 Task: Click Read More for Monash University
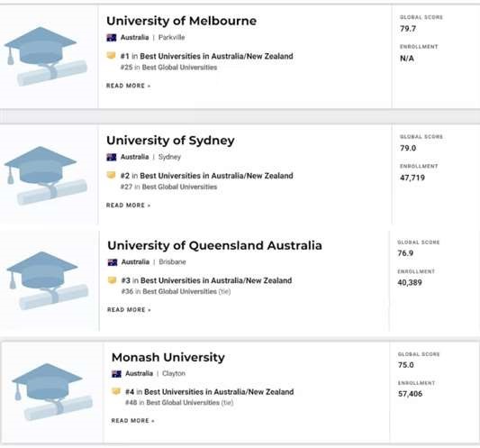(x=133, y=421)
